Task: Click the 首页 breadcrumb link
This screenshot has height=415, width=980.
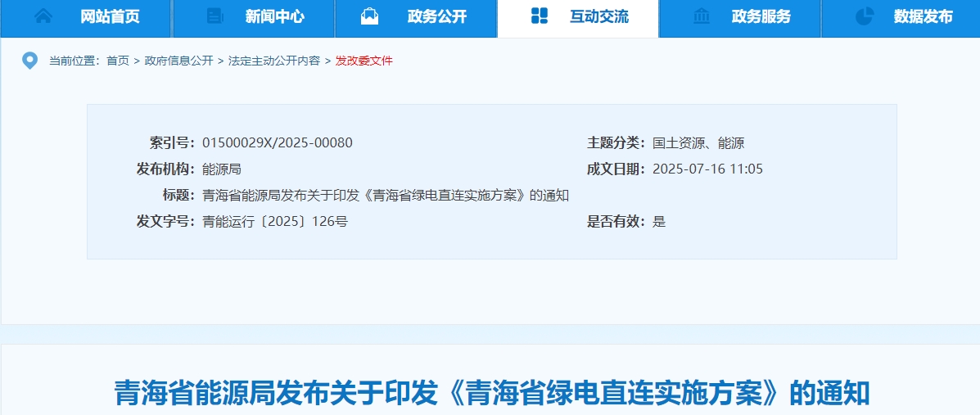Action: coord(118,61)
